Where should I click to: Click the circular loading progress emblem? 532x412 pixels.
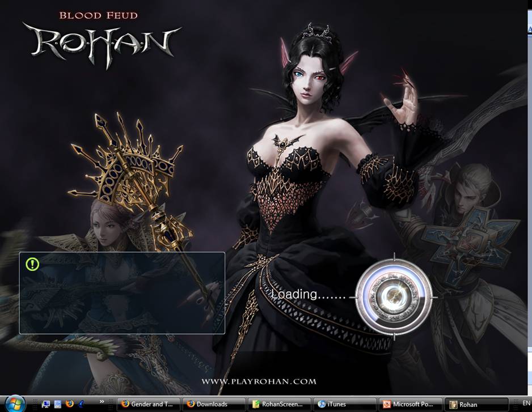pyautogui.click(x=394, y=297)
